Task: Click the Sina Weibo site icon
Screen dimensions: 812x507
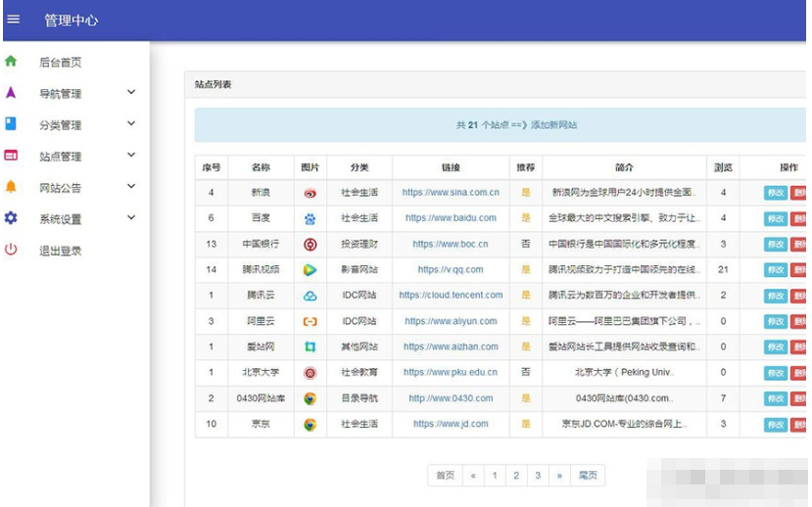Action: point(310,193)
